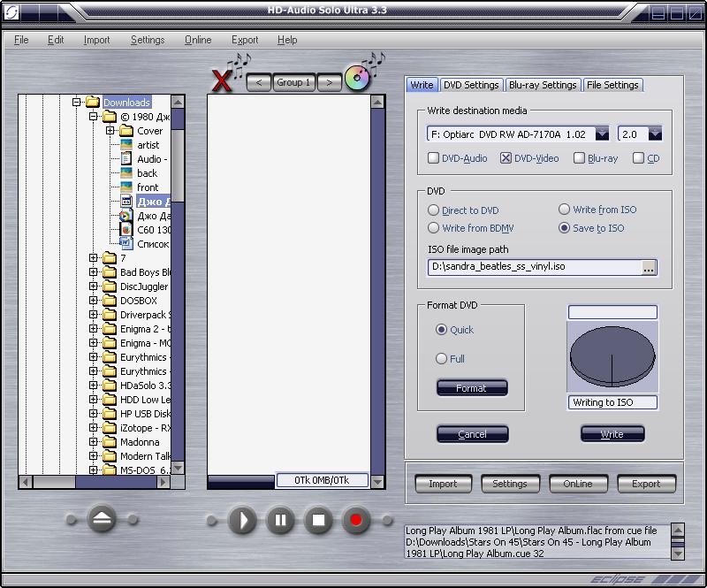Open the Optiarc DVD drive dropdown
The width and height of the screenshot is (707, 588).
[602, 134]
